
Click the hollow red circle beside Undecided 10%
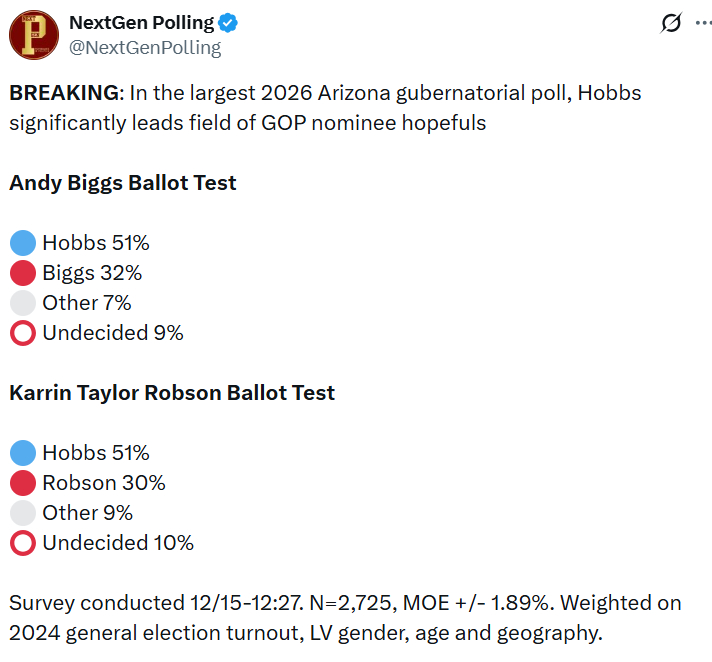pyautogui.click(x=23, y=543)
